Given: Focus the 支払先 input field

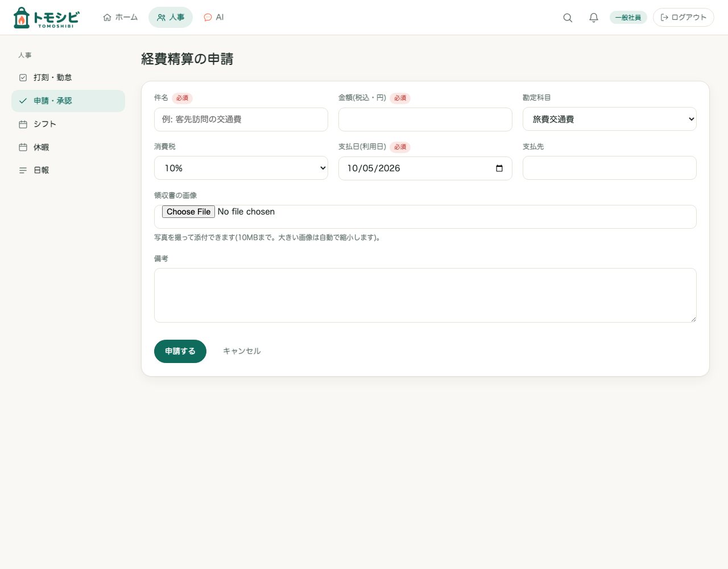Looking at the screenshot, I should click(x=610, y=168).
